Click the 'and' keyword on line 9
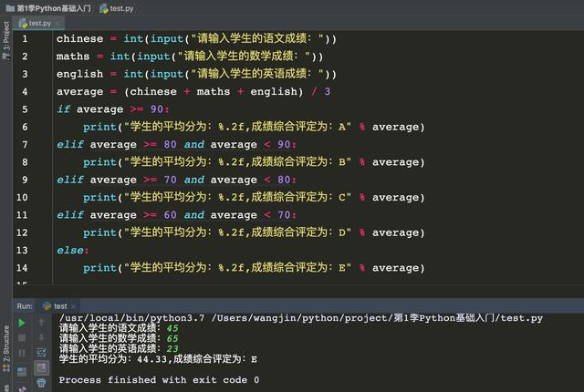The image size is (584, 392). point(194,180)
